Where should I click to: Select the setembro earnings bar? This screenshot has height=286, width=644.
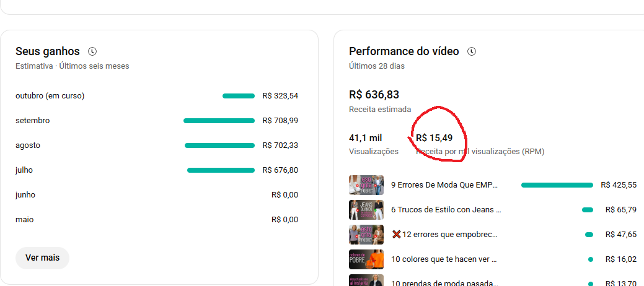point(219,121)
